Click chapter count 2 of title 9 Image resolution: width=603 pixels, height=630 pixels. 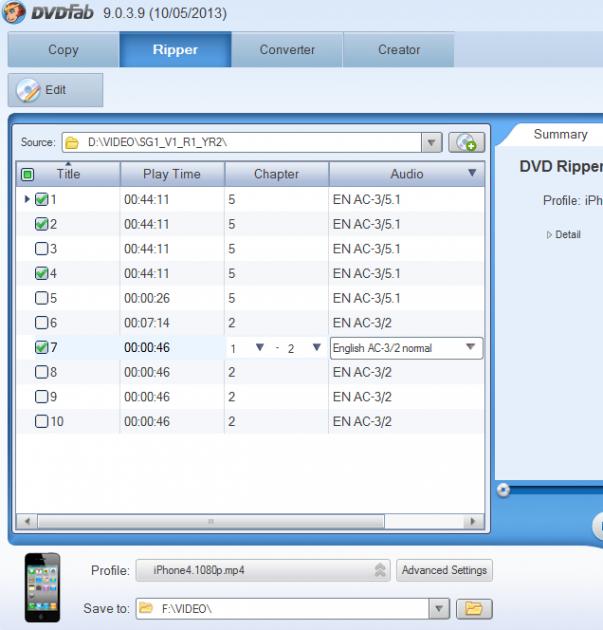(x=231, y=397)
